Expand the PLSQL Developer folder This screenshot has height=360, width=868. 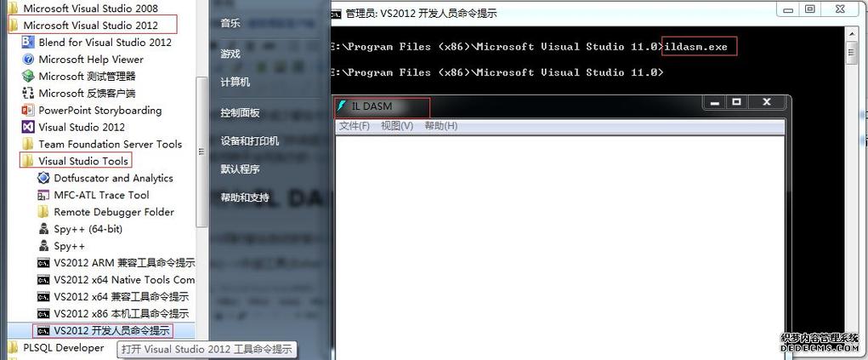[x=56, y=348]
